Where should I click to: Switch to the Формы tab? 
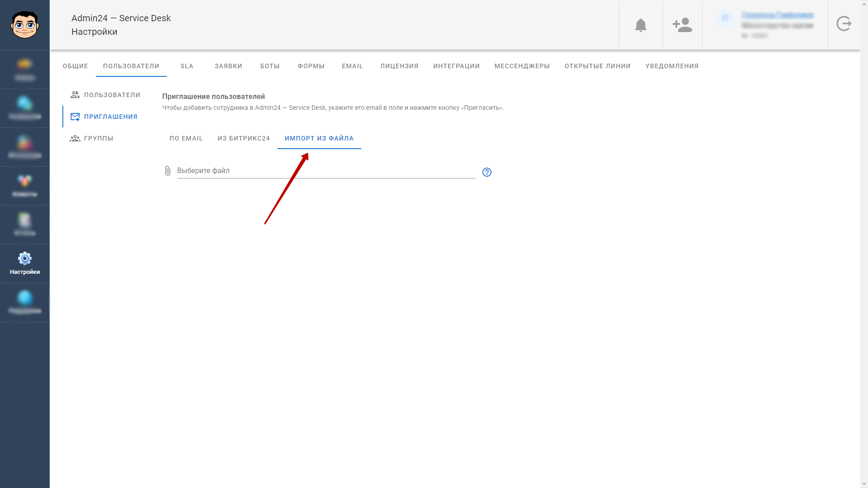(311, 66)
